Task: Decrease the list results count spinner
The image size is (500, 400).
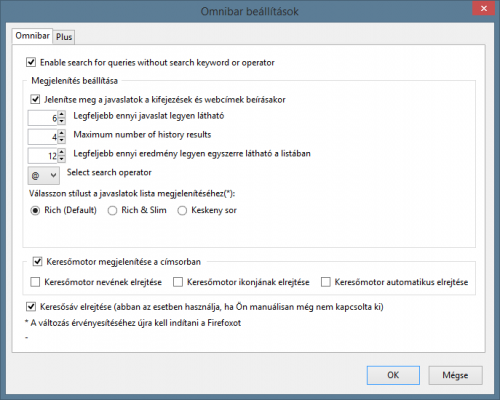Action: pyautogui.click(x=61, y=159)
